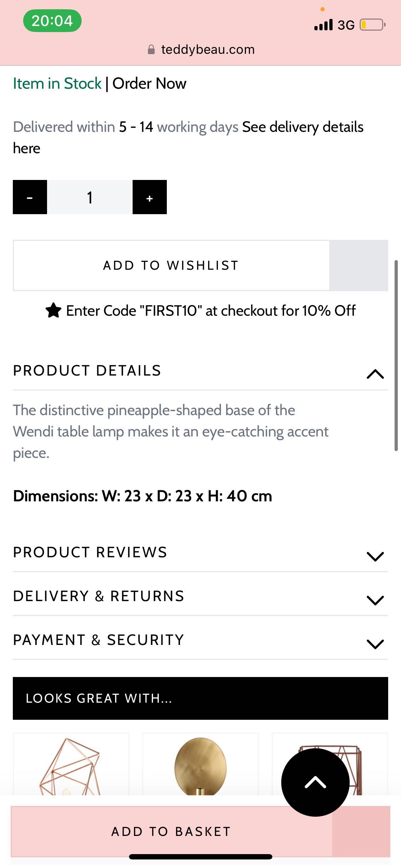Screen dimensions: 401x868
Task: Open the gold round wall light thumbnail
Action: pos(200,764)
